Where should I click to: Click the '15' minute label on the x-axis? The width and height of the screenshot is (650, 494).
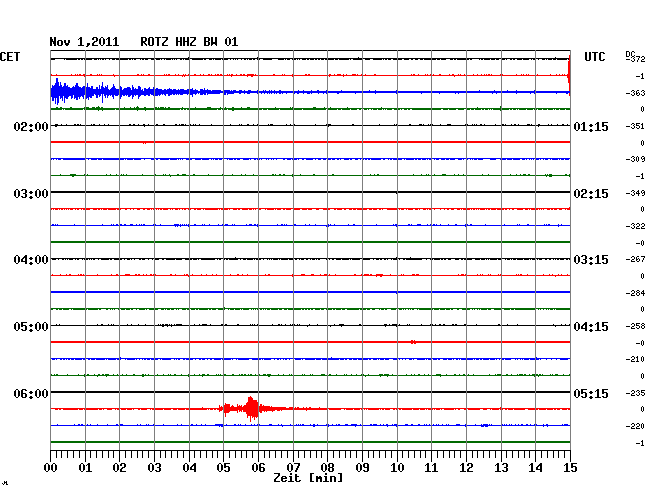coord(570,468)
